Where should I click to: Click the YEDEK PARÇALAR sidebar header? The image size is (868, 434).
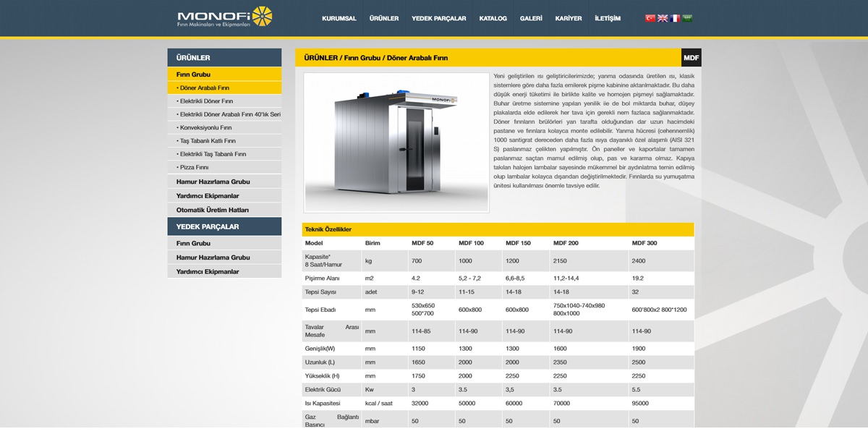pyautogui.click(x=224, y=226)
